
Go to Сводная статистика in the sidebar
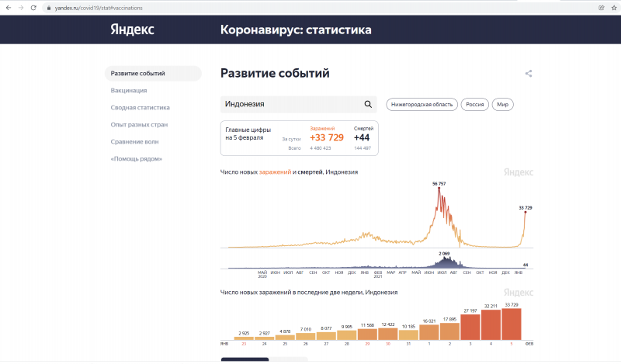point(140,107)
